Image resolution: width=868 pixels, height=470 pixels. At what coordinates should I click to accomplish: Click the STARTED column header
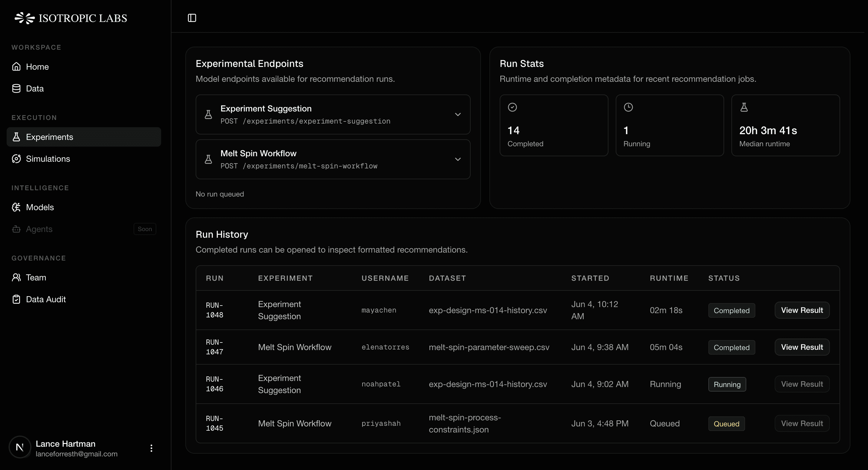click(x=590, y=278)
